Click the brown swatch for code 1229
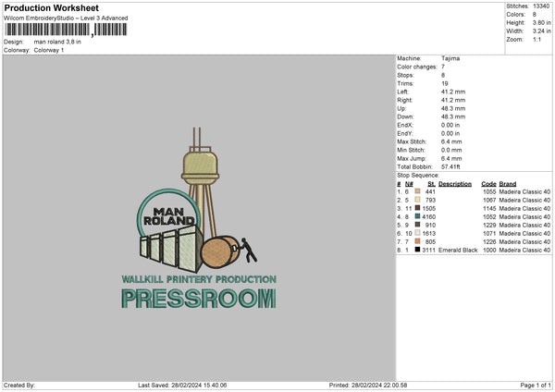The height and width of the screenshot is (392, 555). [418, 225]
